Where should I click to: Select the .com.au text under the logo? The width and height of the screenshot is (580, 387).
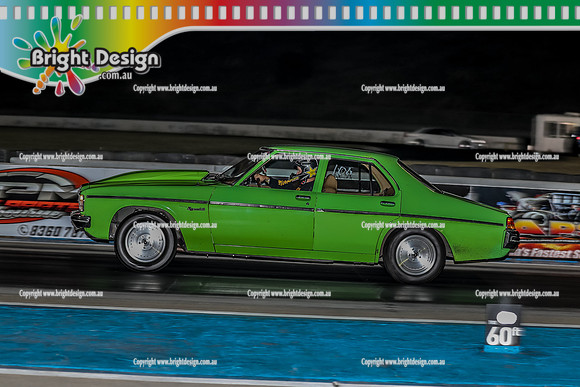tap(115, 75)
